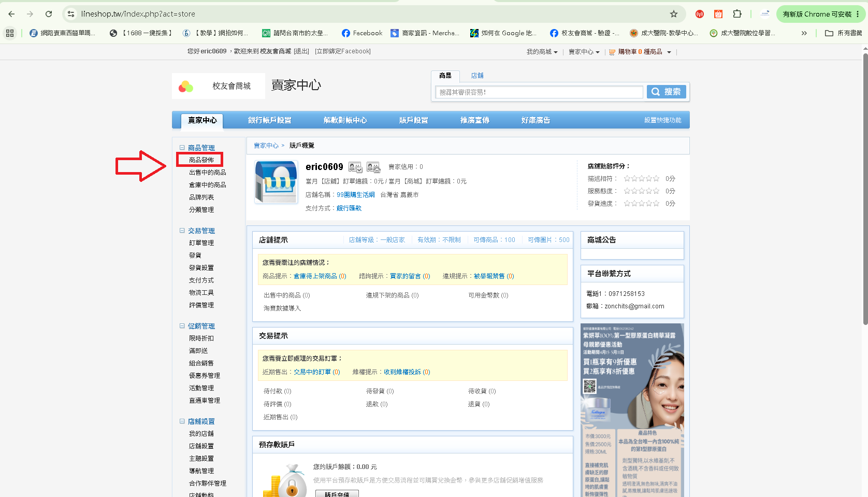Click the collagen product advertisement banner
Image resolution: width=868 pixels, height=497 pixels.
632,410
